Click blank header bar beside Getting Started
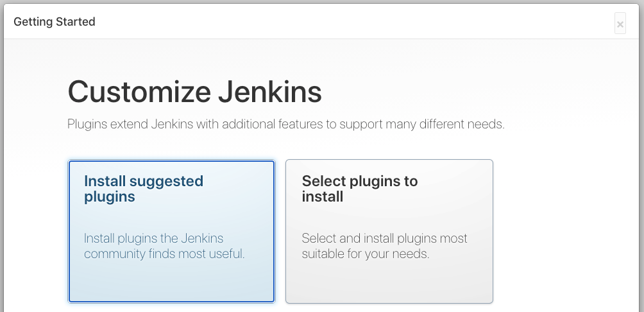Viewport: 644px width, 312px height. tap(353, 21)
